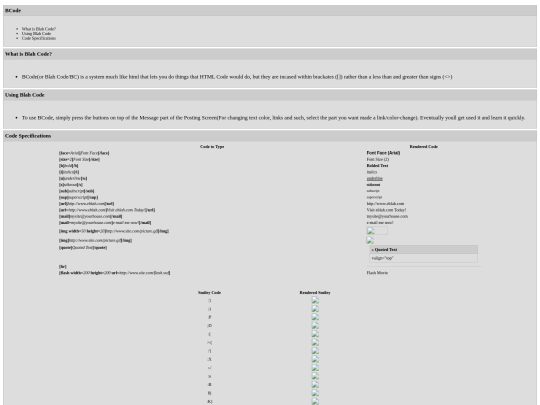
Task: Click the broken image in the K) smiley row
Action: pos(315,402)
